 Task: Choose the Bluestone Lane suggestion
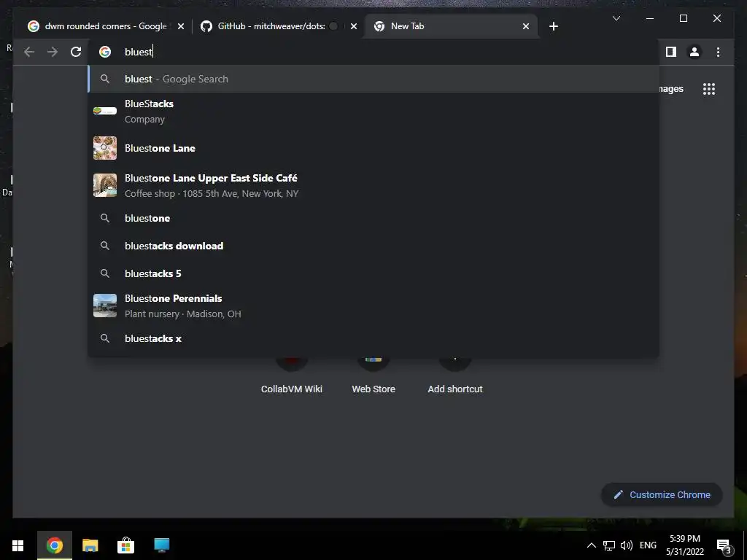pyautogui.click(x=374, y=148)
